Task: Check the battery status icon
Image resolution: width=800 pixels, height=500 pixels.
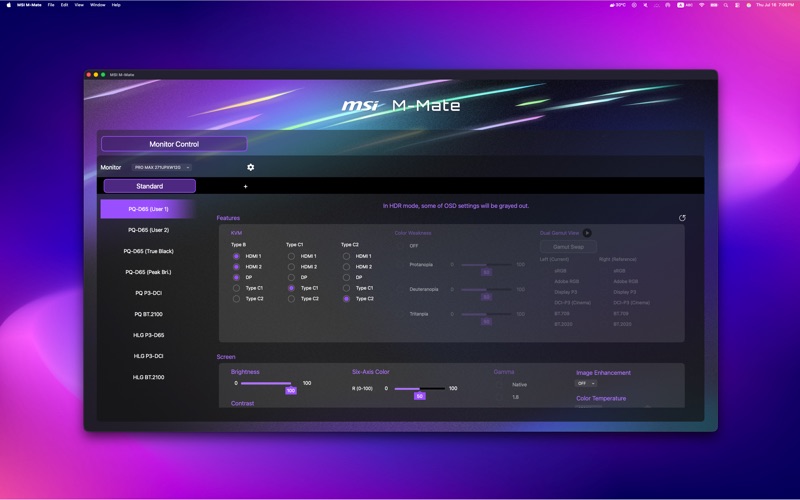Action: (714, 5)
